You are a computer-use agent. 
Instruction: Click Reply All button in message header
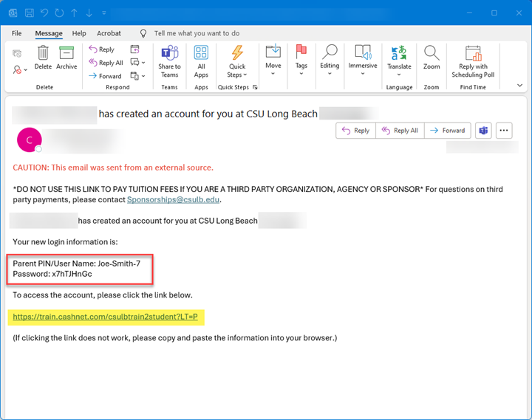click(x=400, y=131)
